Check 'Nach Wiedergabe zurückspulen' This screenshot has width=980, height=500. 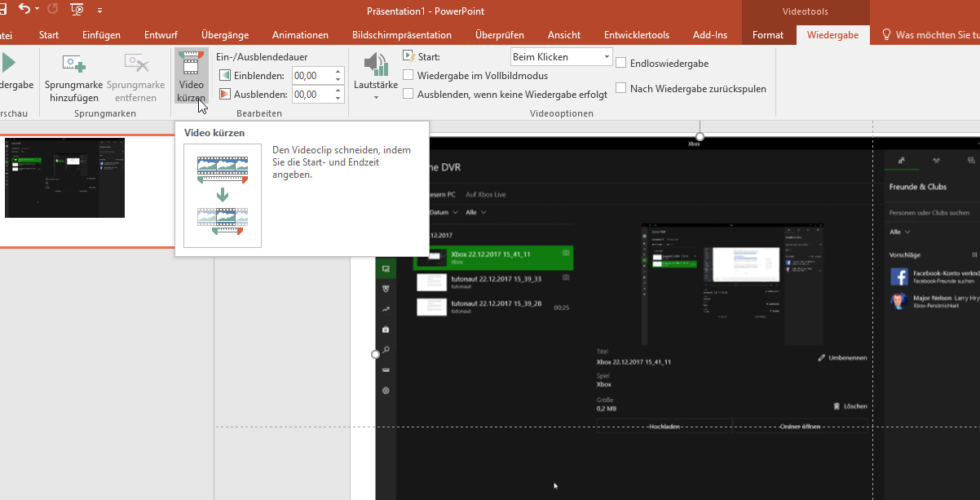(x=621, y=88)
